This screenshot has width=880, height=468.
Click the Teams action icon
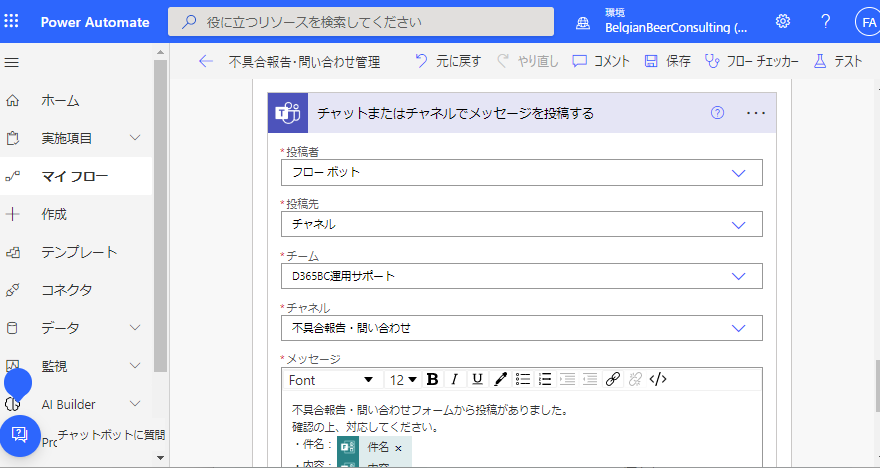pyautogui.click(x=288, y=113)
